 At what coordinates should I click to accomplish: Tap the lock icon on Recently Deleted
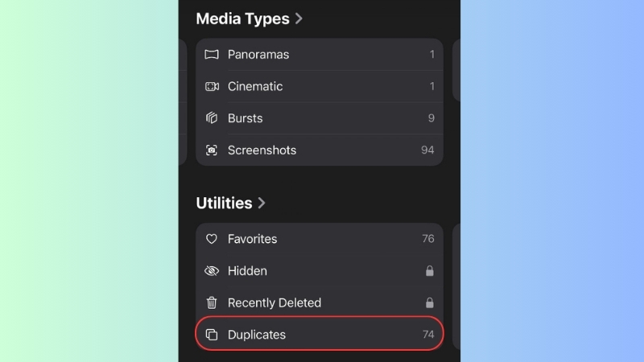pyautogui.click(x=429, y=302)
